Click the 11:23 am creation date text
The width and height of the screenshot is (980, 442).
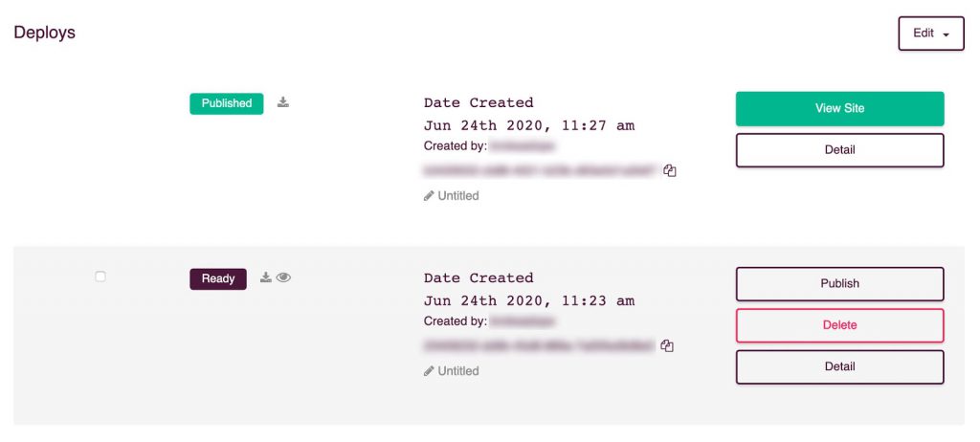pyautogui.click(x=529, y=300)
